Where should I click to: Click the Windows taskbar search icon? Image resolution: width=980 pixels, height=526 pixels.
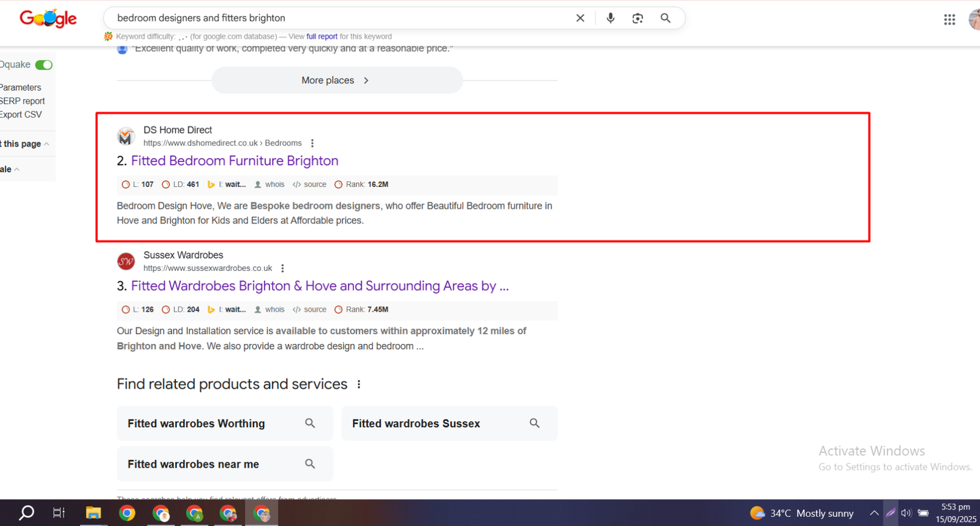click(x=26, y=513)
